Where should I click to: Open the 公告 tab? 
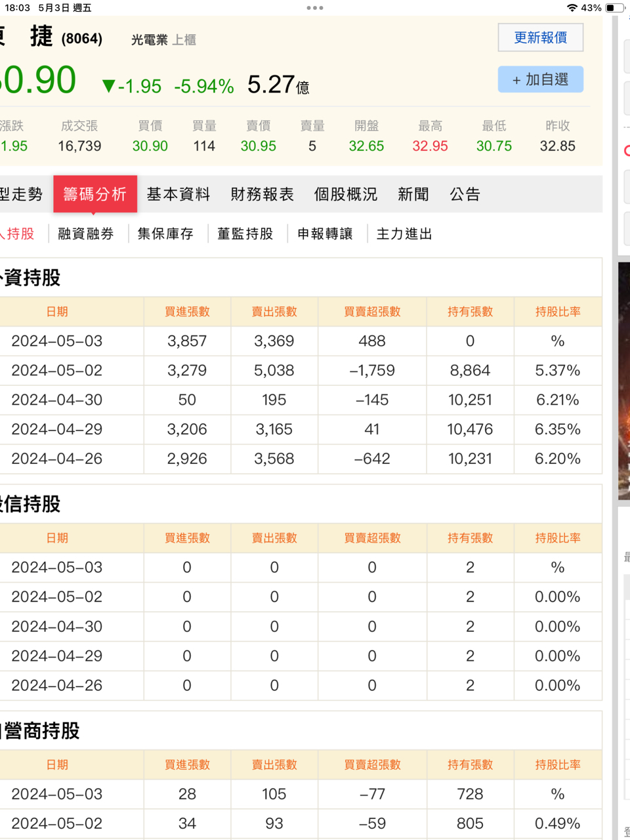coord(465,194)
